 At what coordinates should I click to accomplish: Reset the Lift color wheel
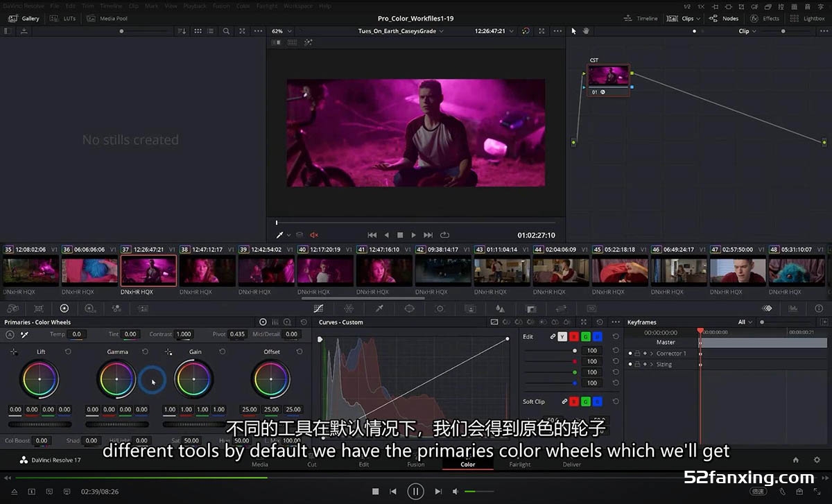[x=68, y=352]
